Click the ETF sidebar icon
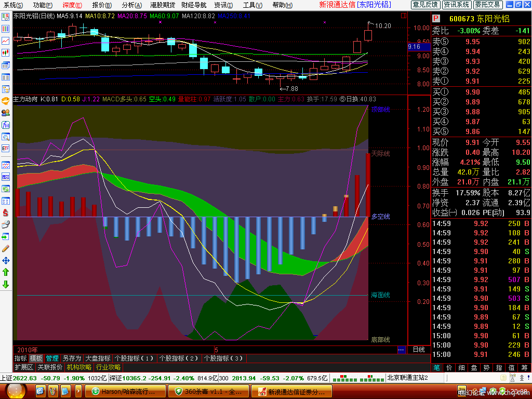This screenshot has width=532, height=399. coord(5,149)
